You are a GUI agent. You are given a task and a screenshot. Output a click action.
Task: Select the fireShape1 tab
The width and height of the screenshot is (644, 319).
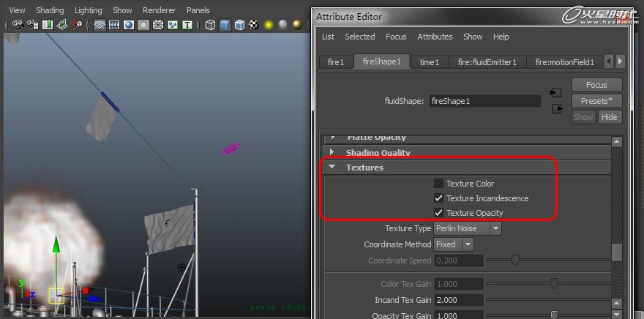381,61
